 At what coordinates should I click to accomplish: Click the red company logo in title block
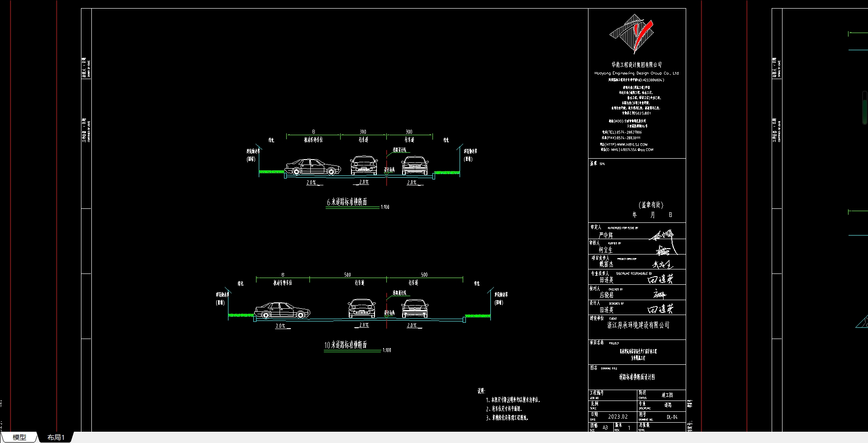(632, 34)
